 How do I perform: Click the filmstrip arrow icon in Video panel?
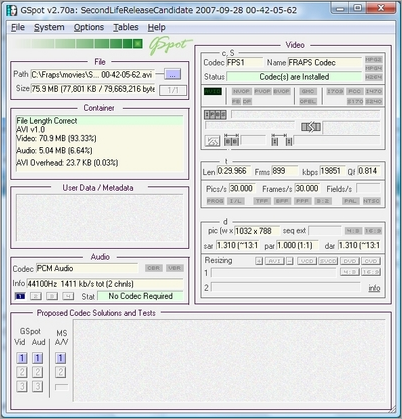pyautogui.click(x=311, y=127)
